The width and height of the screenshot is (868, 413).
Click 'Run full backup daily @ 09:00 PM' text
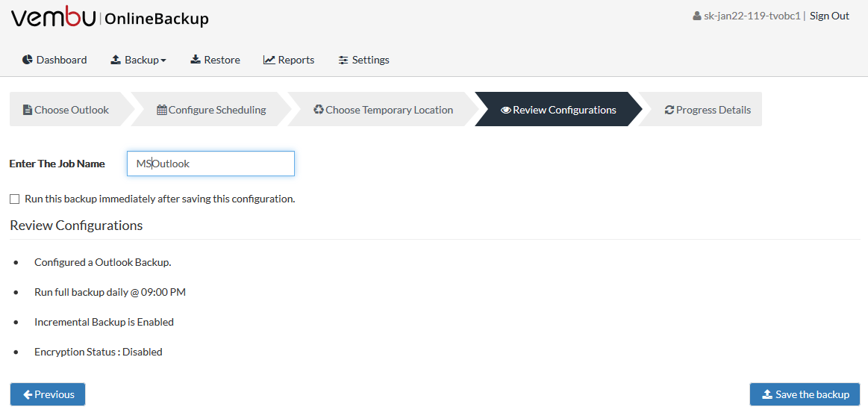110,292
